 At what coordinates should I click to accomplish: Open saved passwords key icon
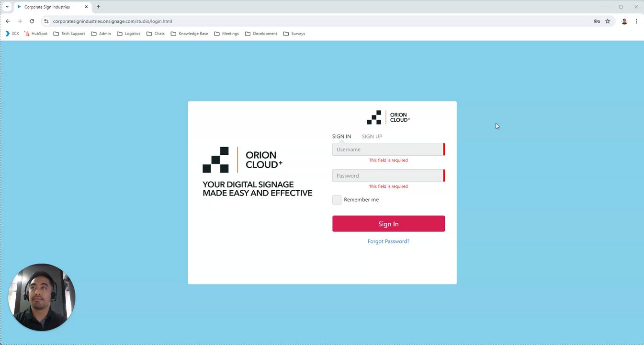(597, 21)
